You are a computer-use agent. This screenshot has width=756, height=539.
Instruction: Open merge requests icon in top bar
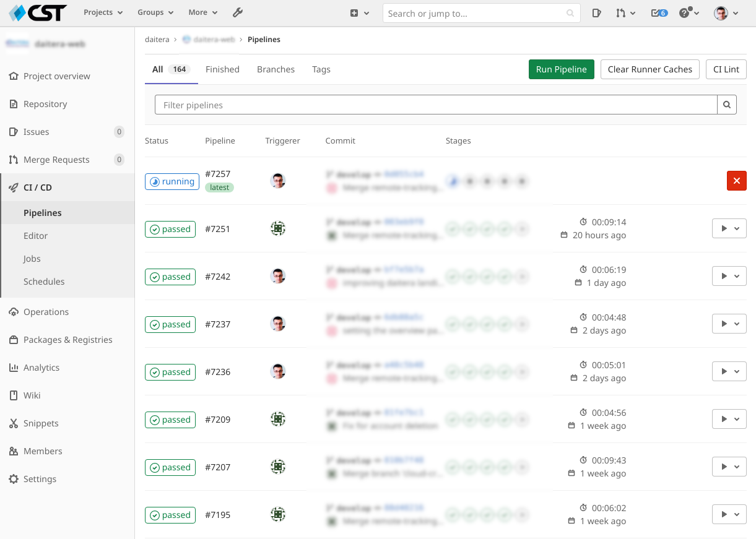click(625, 13)
